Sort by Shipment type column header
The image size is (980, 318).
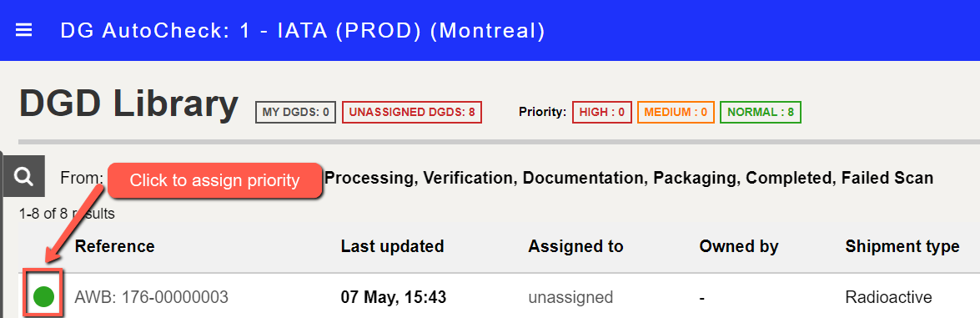(x=902, y=247)
